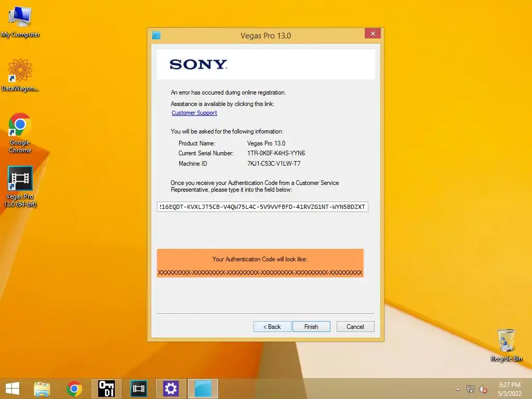
Task: Open Vegas Pro 13.0 (64-bit) desktop shortcut
Action: tap(20, 187)
